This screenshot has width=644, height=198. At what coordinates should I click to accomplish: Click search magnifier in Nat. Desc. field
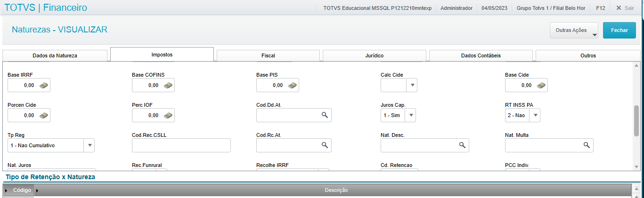(x=463, y=145)
